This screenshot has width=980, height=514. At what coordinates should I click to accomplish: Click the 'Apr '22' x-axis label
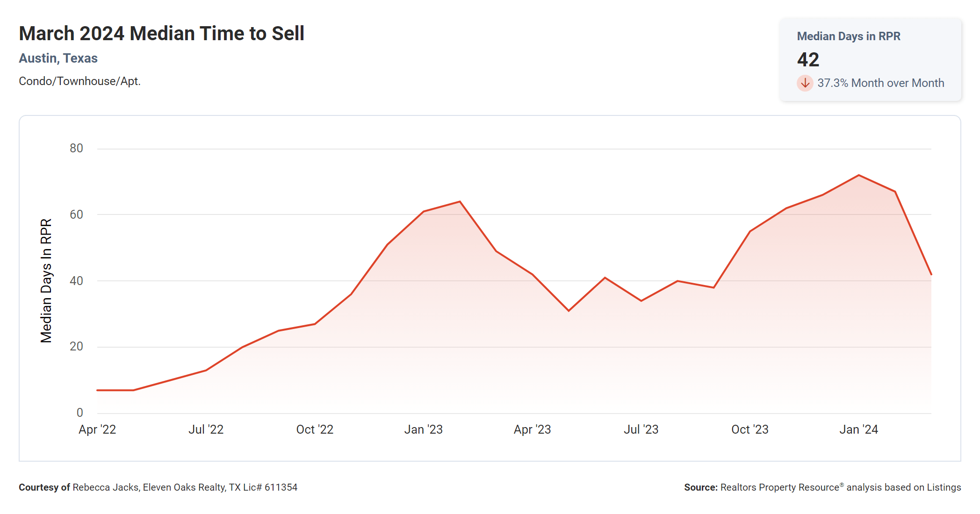(x=97, y=429)
